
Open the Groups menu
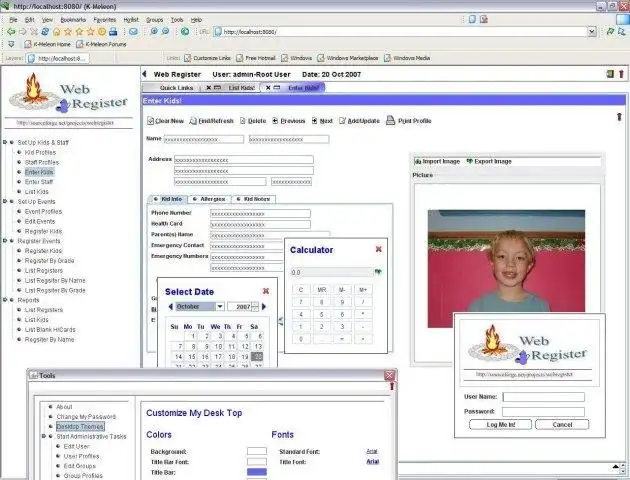point(155,20)
